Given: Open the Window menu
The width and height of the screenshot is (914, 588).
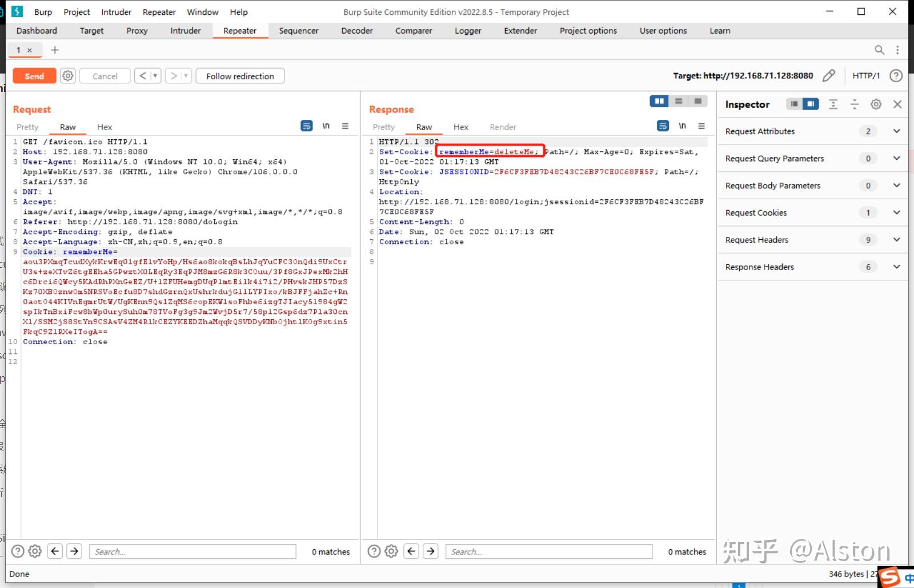Looking at the screenshot, I should coord(203,12).
